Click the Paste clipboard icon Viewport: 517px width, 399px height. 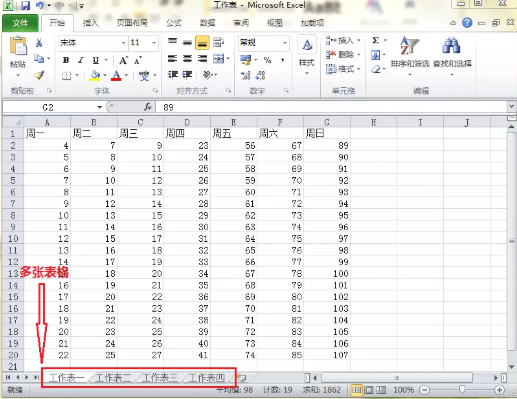[18, 46]
